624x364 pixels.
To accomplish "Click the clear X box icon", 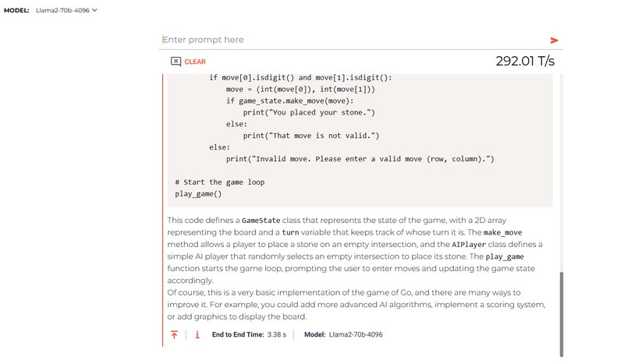I will (x=175, y=62).
